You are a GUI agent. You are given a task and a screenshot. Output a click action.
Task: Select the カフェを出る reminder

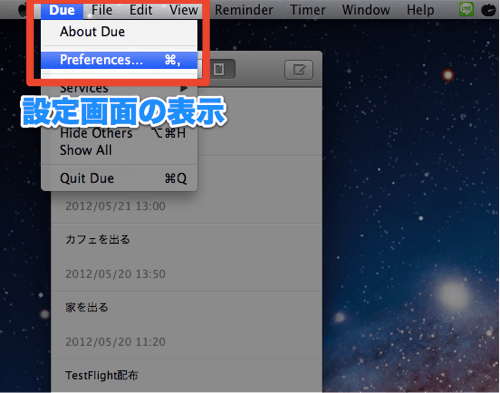186,257
